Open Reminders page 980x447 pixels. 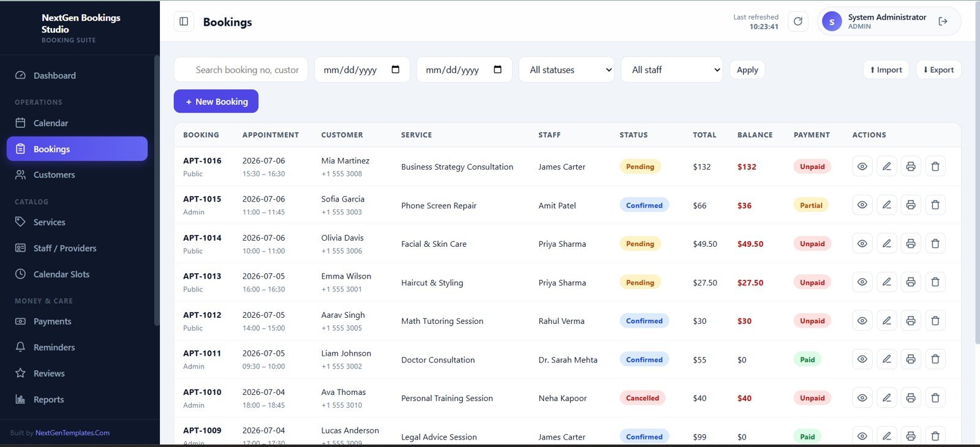pyautogui.click(x=77, y=347)
